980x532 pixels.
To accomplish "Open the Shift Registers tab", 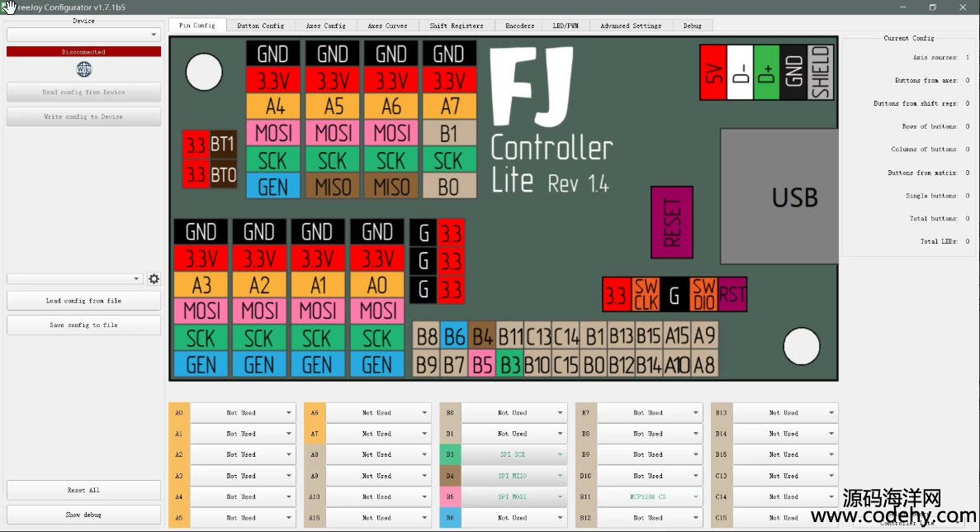I will (x=457, y=26).
